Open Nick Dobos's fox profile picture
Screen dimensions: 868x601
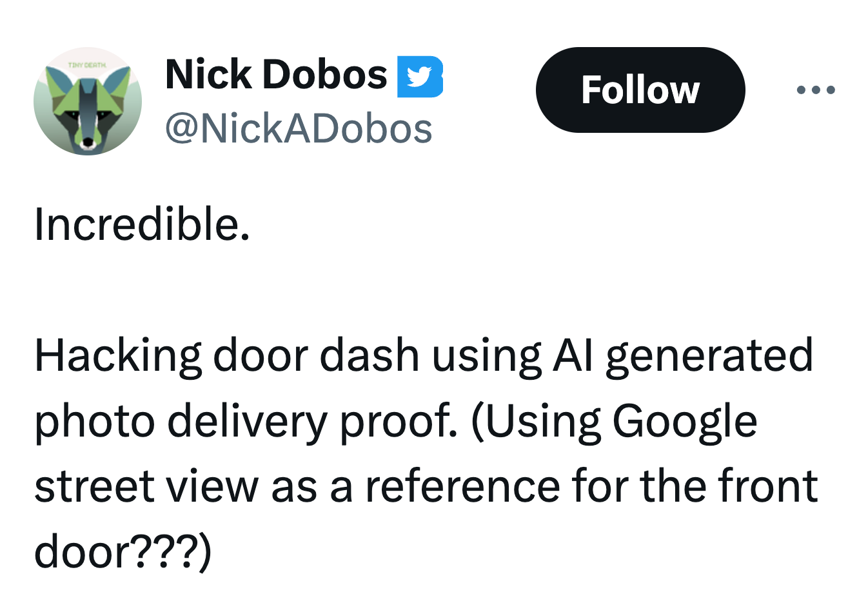pos(88,102)
